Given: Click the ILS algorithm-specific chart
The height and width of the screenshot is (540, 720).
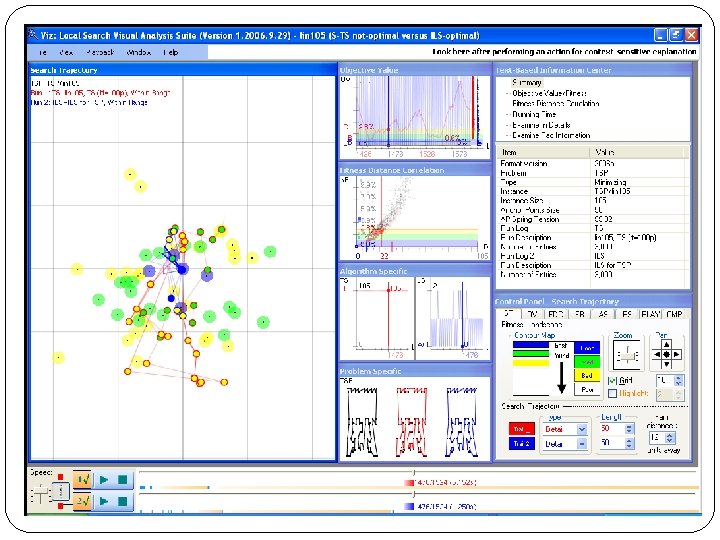Looking at the screenshot, I should click(453, 318).
